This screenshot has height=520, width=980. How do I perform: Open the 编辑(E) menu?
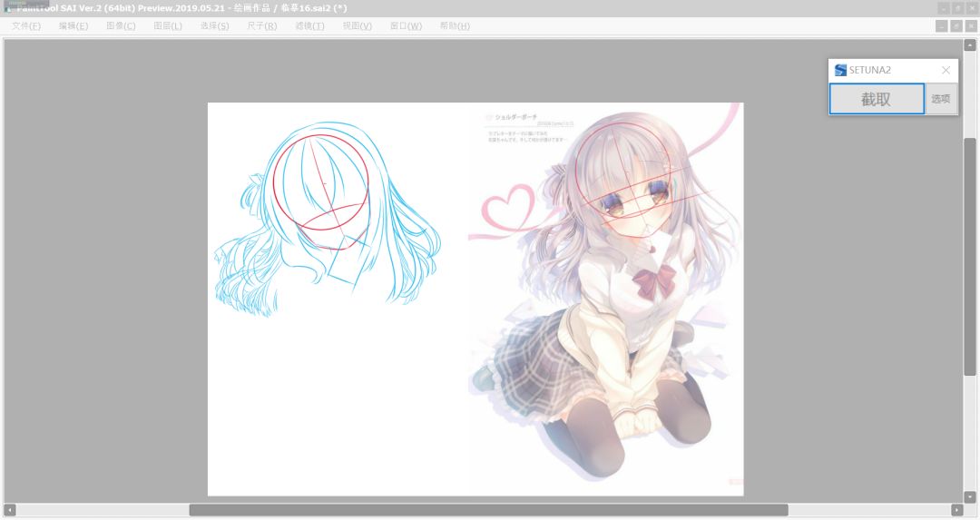pos(73,25)
